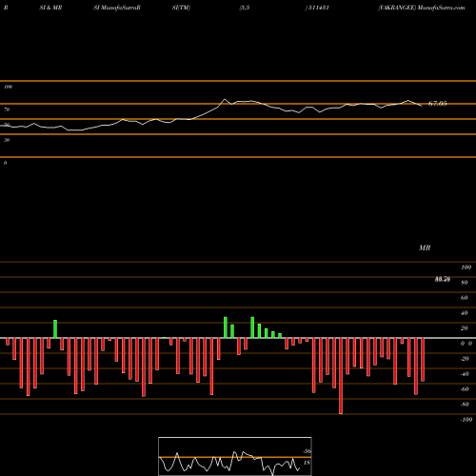Click the tallest red histogram bar near -100
Viewport: 476px width, 476px height.
[341, 376]
